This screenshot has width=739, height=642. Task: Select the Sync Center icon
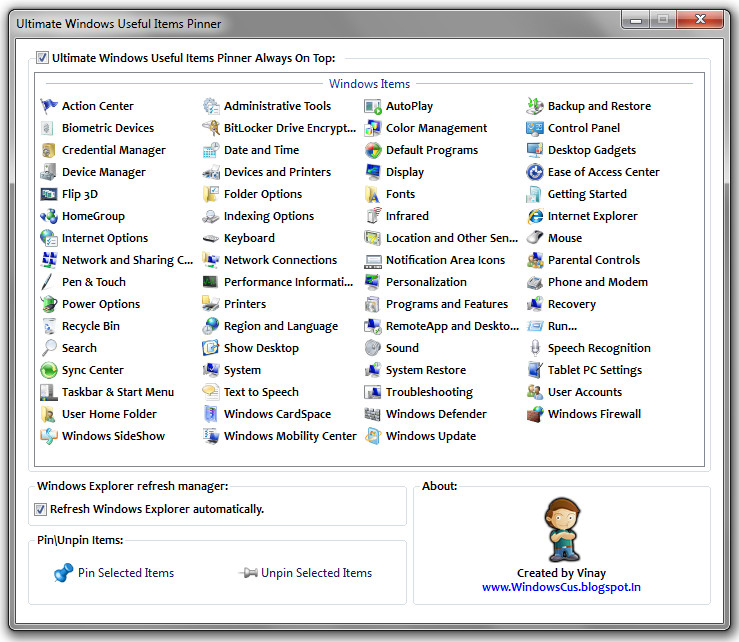(49, 370)
